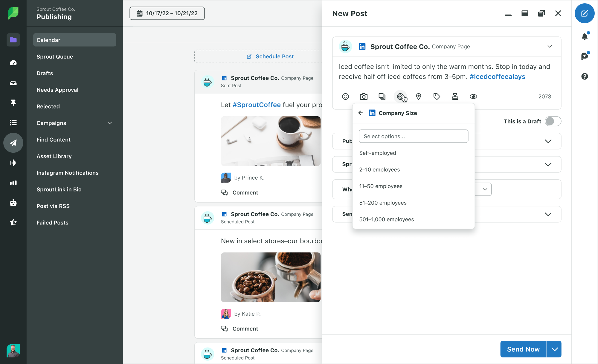Open the label/tag icon in composer
The width and height of the screenshot is (598, 364).
click(x=437, y=97)
